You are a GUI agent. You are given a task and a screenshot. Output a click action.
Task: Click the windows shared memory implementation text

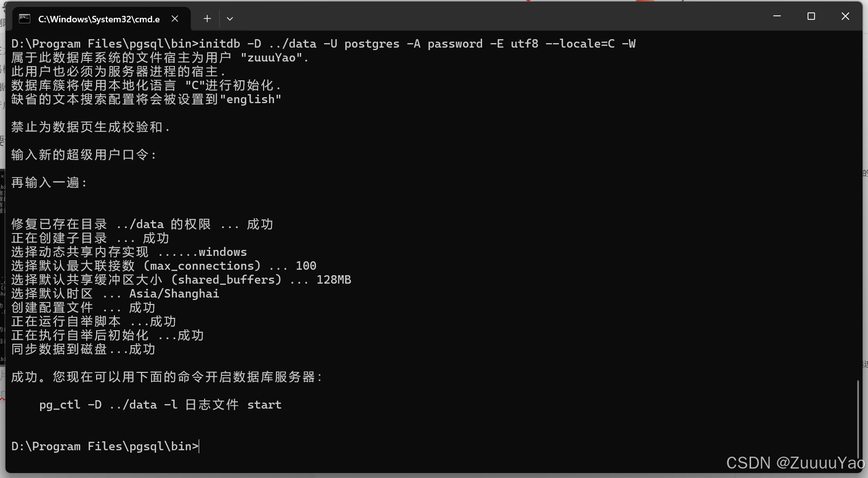[x=223, y=252]
